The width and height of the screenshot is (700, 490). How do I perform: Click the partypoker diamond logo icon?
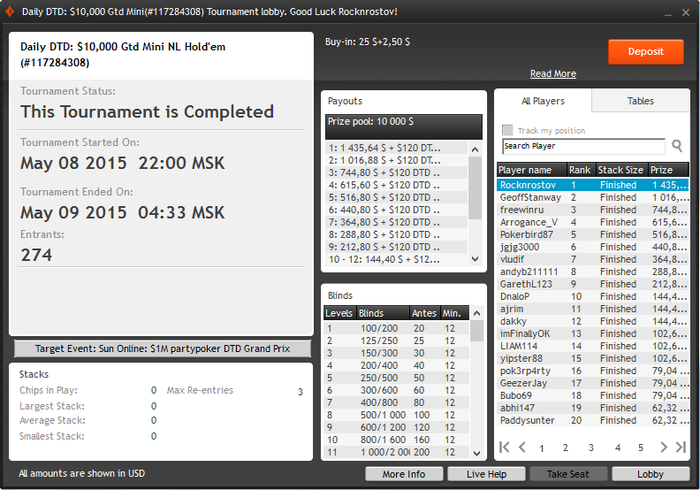(9, 12)
